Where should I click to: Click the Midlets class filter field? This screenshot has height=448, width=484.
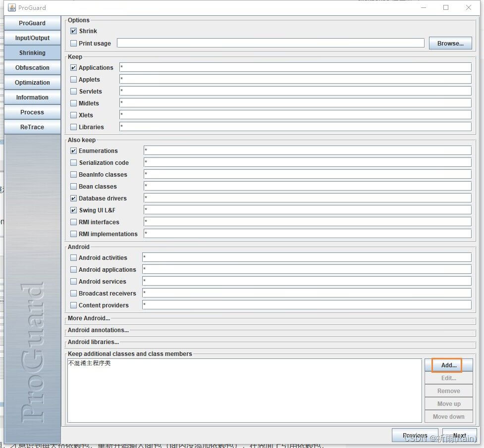(x=295, y=103)
